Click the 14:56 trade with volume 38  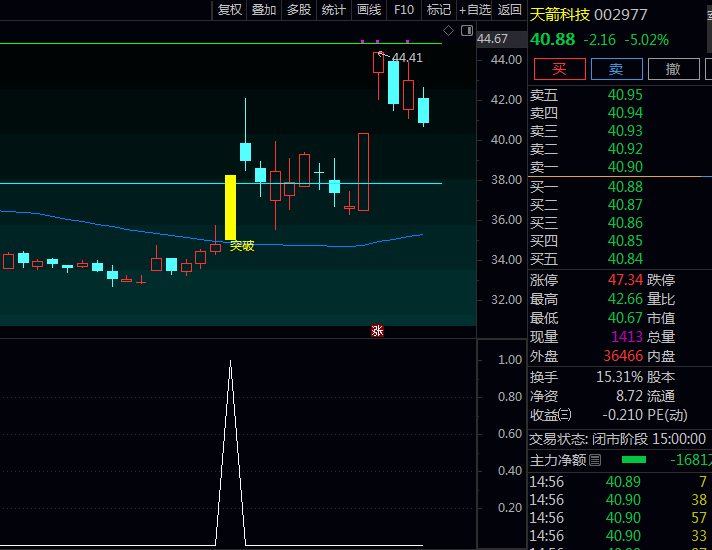(x=618, y=500)
